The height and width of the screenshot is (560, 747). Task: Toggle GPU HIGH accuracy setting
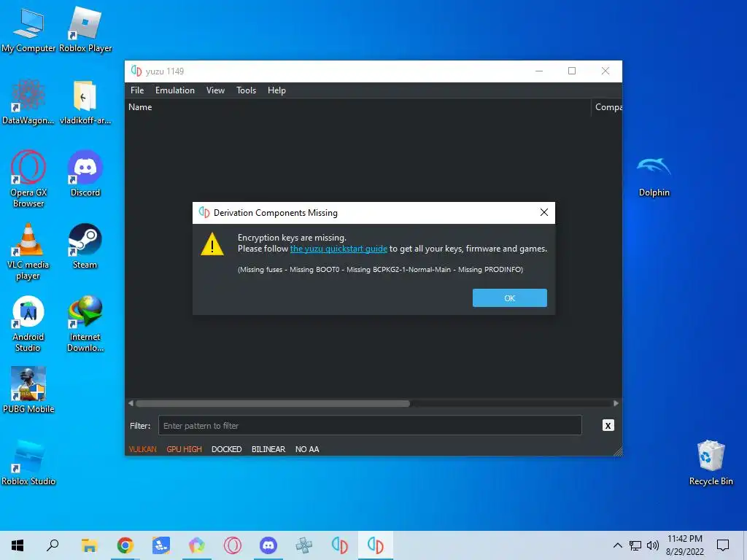click(x=185, y=449)
